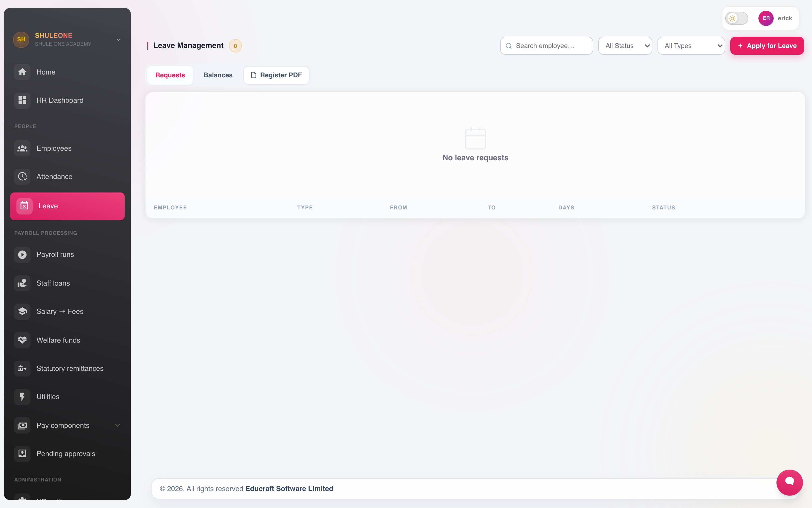Click the Home house icon

coord(22,72)
